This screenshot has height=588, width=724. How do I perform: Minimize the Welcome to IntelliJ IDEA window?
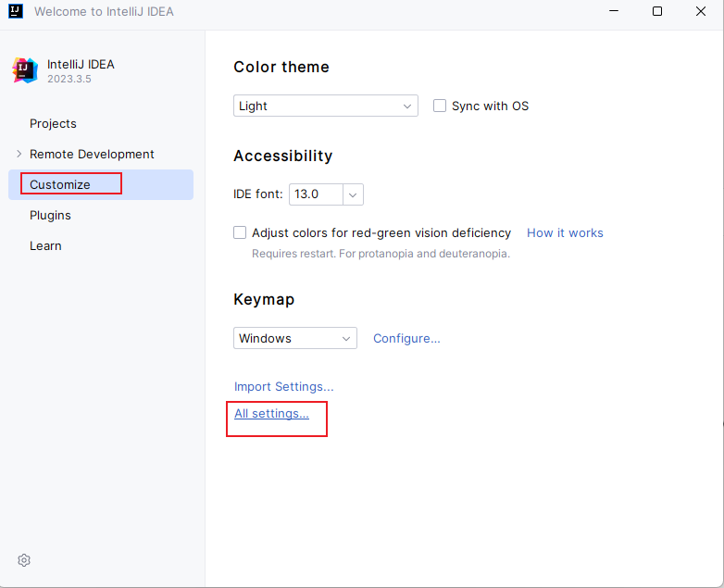(614, 11)
